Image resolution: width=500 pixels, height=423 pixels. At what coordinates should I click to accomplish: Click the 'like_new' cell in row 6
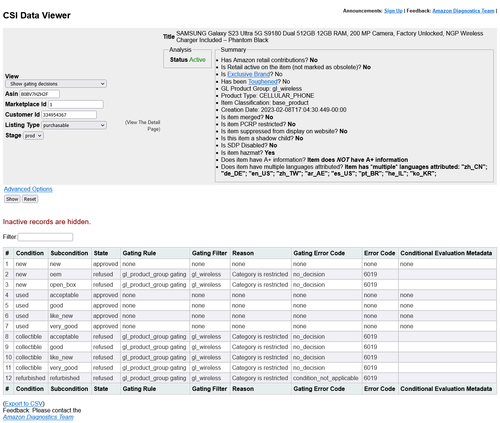click(x=70, y=316)
